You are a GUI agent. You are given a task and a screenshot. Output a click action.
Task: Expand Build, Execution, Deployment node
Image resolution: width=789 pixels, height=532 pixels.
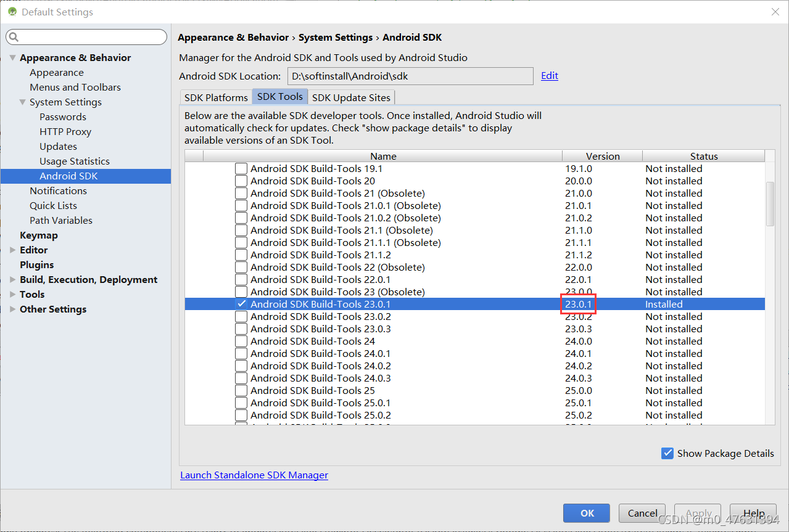(x=13, y=279)
